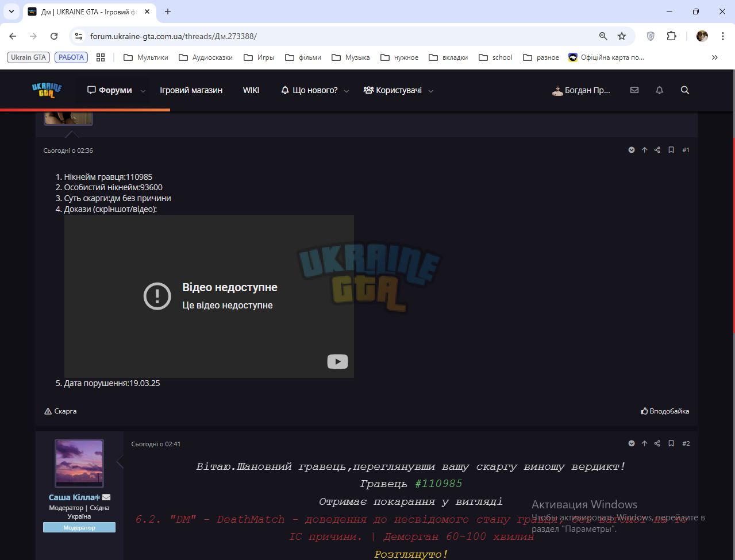735x560 pixels.
Task: Open the WIKI menu item
Action: point(251,90)
